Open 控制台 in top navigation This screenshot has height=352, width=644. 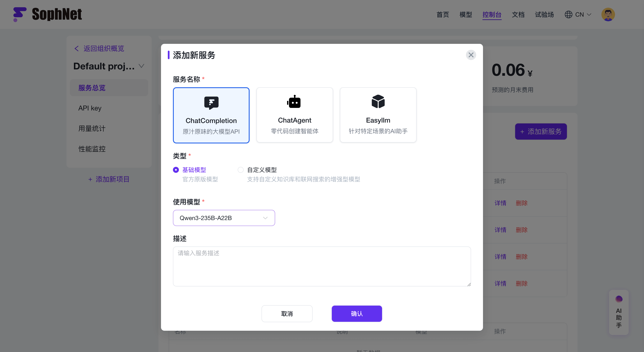tap(492, 14)
